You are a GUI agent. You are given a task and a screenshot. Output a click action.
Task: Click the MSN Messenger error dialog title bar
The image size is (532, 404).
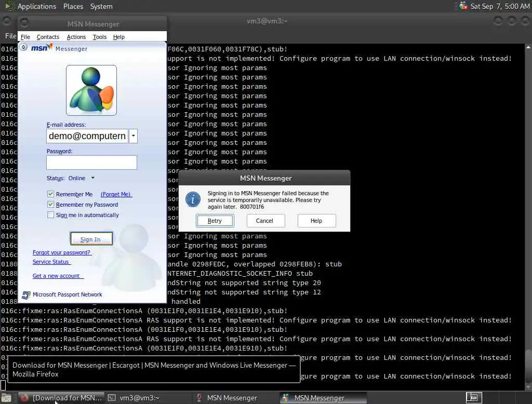click(x=264, y=178)
